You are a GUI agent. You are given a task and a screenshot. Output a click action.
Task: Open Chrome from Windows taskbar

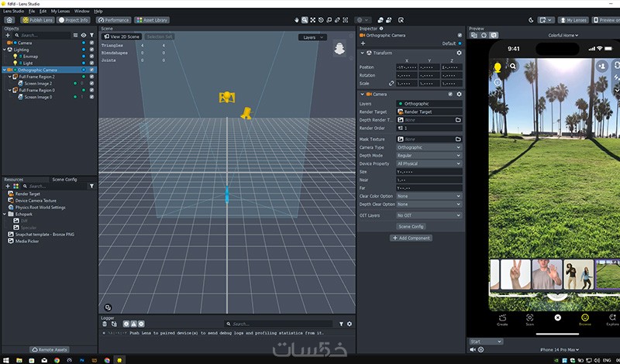[x=57, y=360]
